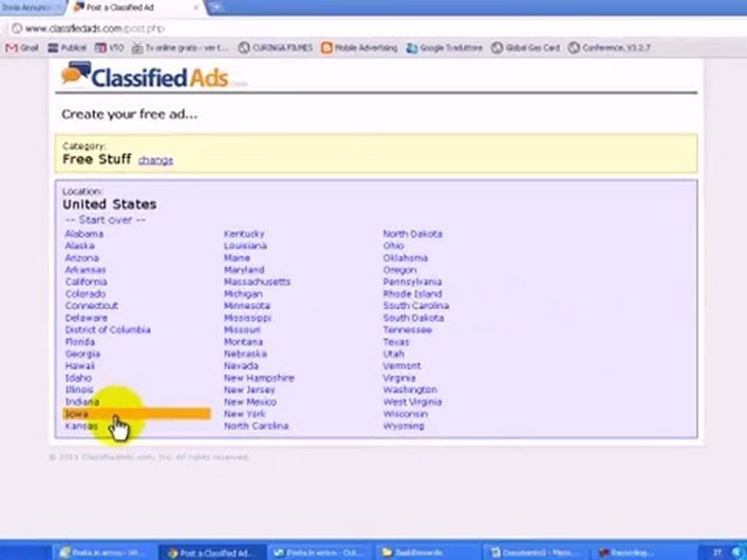
Task: Open the Global Gas Card bookmark
Action: pyautogui.click(x=525, y=47)
